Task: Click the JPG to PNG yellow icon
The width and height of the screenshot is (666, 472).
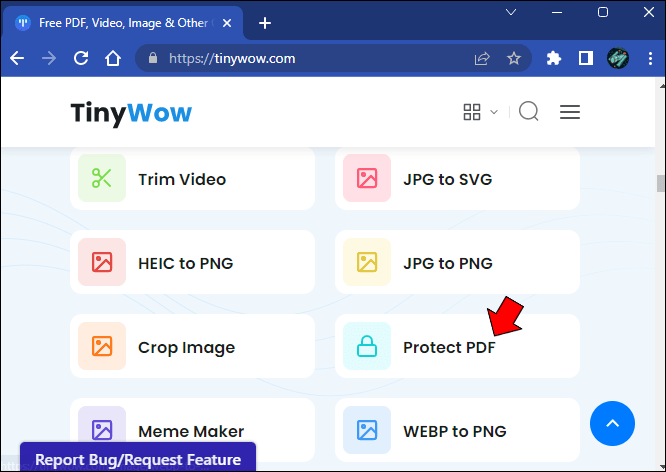Action: coord(367,262)
